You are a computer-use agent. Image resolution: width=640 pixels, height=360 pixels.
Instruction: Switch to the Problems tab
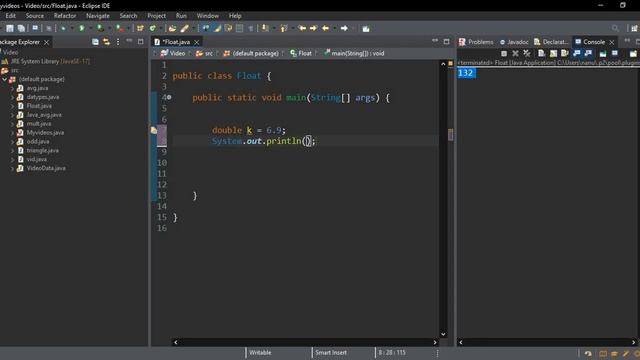476,42
